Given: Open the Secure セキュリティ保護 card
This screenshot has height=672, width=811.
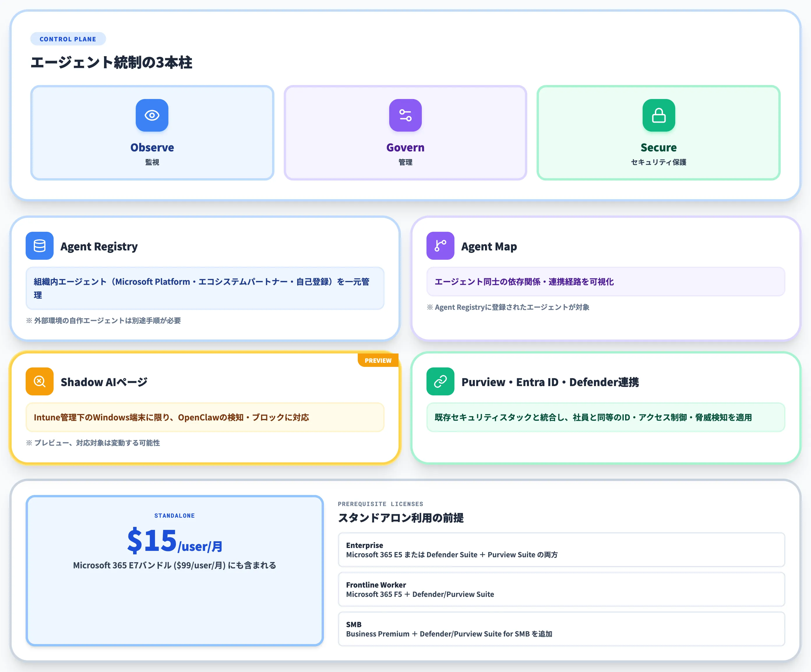Looking at the screenshot, I should [658, 133].
